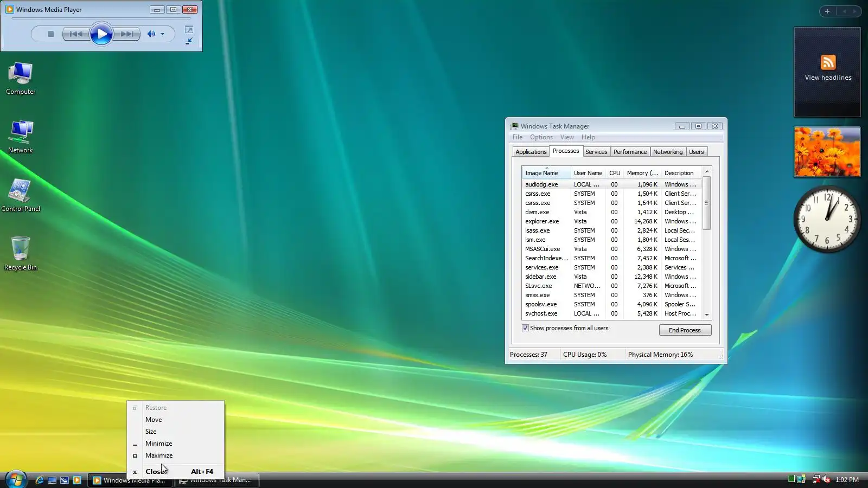Image resolution: width=868 pixels, height=488 pixels.
Task: Click the view full screen icon in Media Player
Action: pyautogui.click(x=189, y=29)
